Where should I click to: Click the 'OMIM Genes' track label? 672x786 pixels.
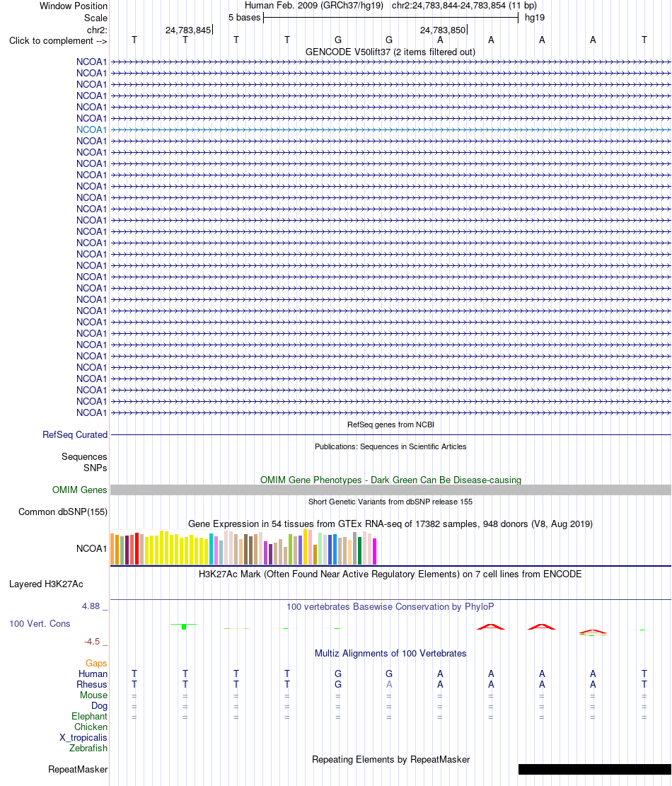(x=80, y=490)
